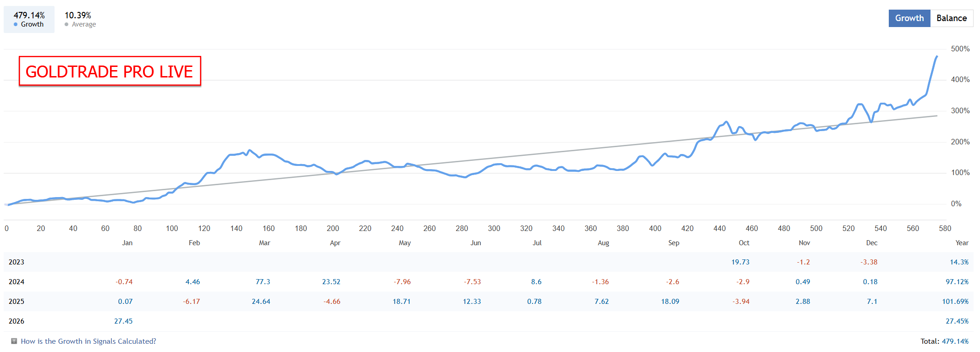This screenshot has height=352, width=980.
Task: Select the 2025 yearly total 101.69%
Action: tap(955, 302)
